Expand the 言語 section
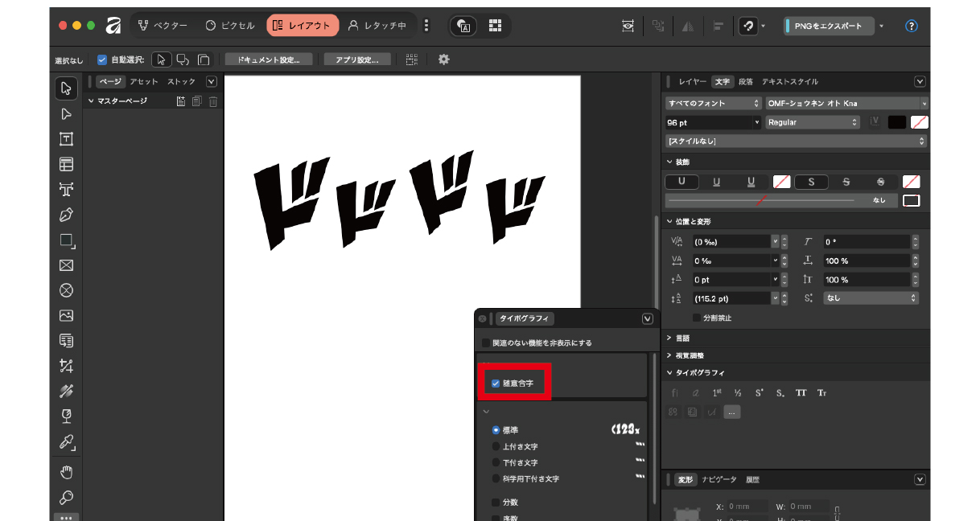 (669, 338)
